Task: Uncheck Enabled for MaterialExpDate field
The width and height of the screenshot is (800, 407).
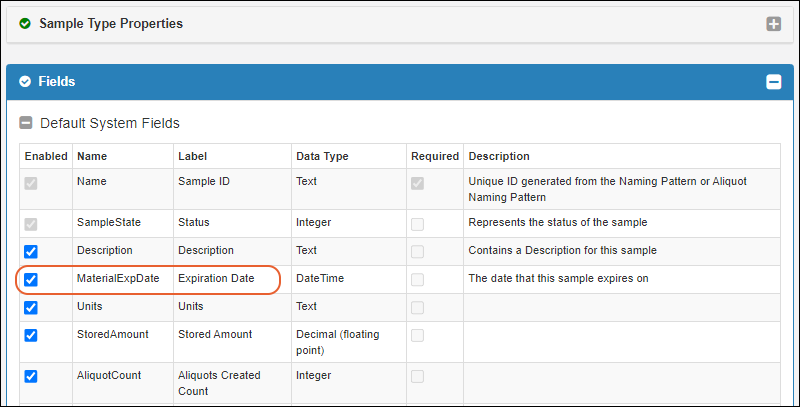Action: 31,279
